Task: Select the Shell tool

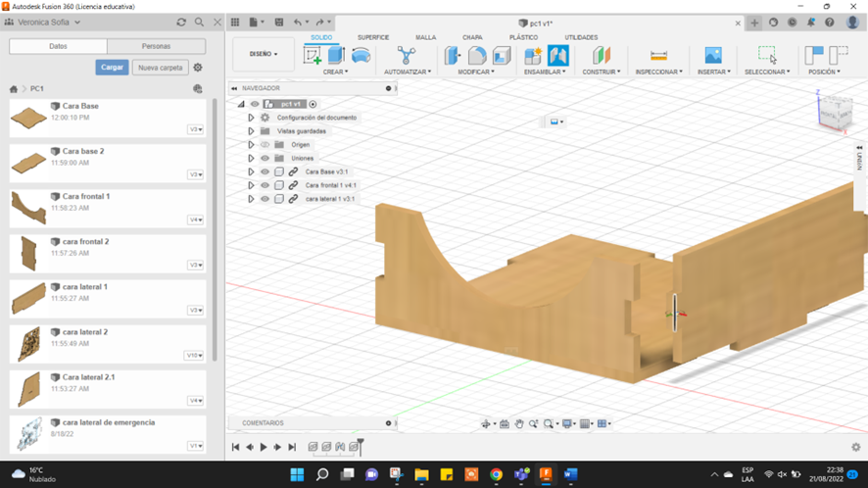Action: click(502, 56)
